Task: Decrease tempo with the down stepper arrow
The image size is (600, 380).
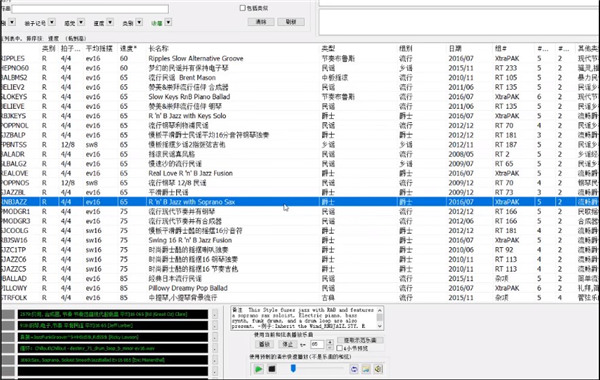Action: pos(330,347)
